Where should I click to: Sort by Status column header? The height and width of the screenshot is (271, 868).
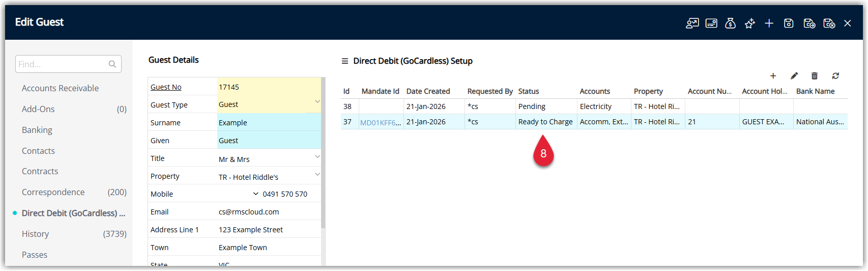click(528, 91)
